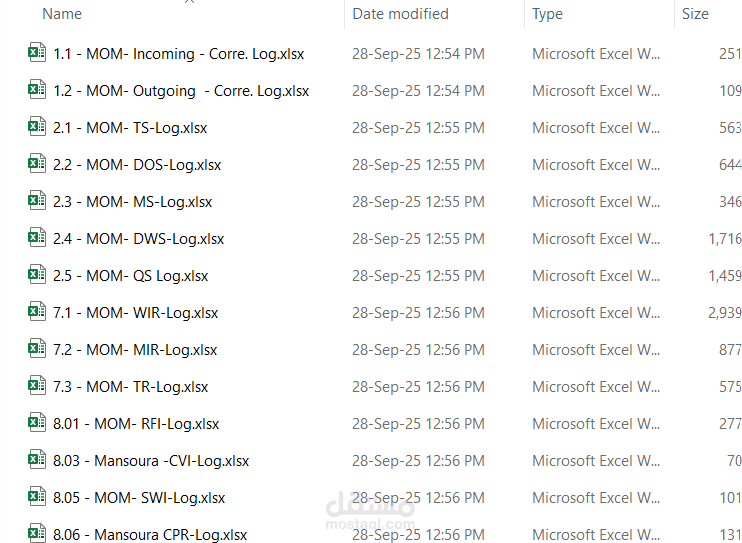Highlight file name 2.3 - MOM- MS-Log.xlsx
This screenshot has height=543, width=742.
132,202
